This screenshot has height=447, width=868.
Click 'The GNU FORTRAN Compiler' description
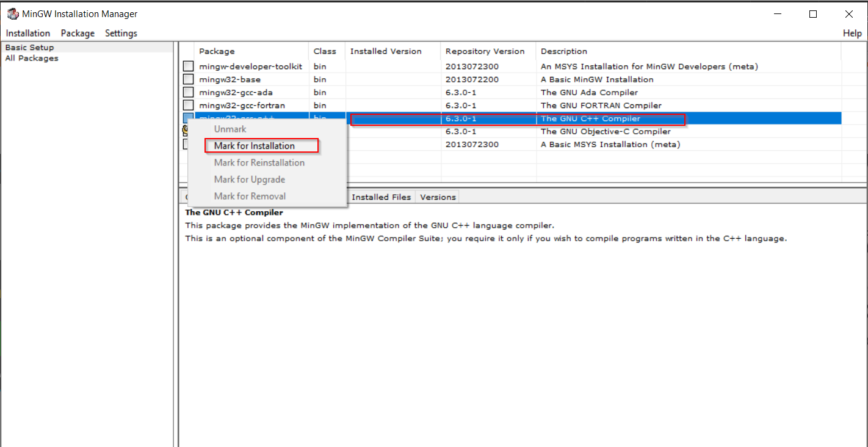click(x=601, y=106)
